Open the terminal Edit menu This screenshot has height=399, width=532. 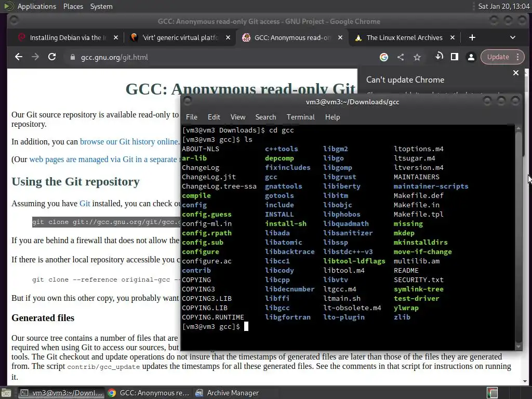click(x=214, y=117)
